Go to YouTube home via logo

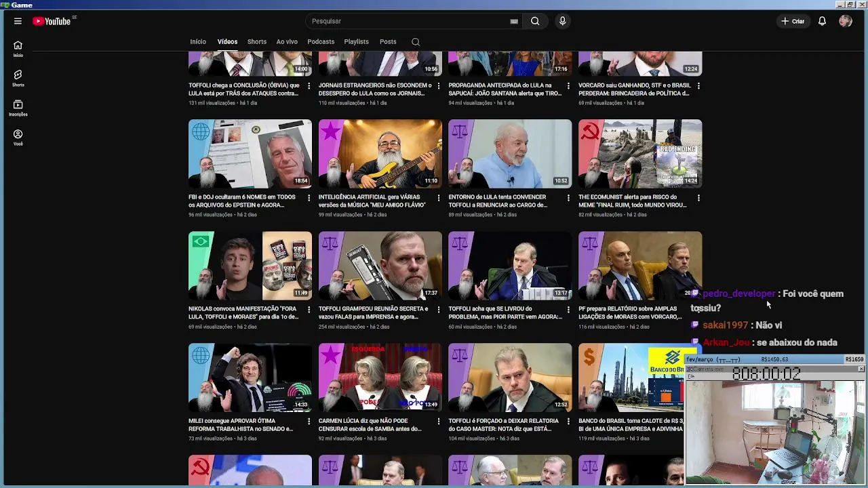tap(52, 21)
